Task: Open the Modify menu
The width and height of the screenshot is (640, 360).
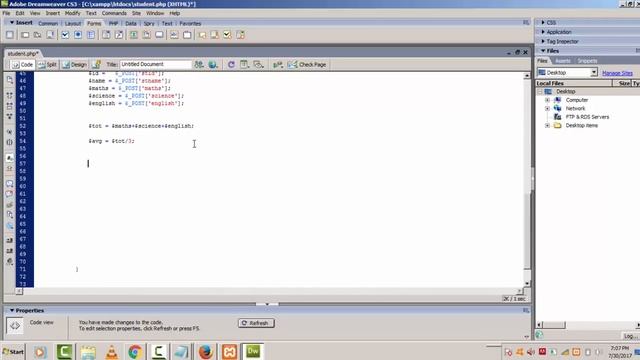Action: tap(72, 13)
